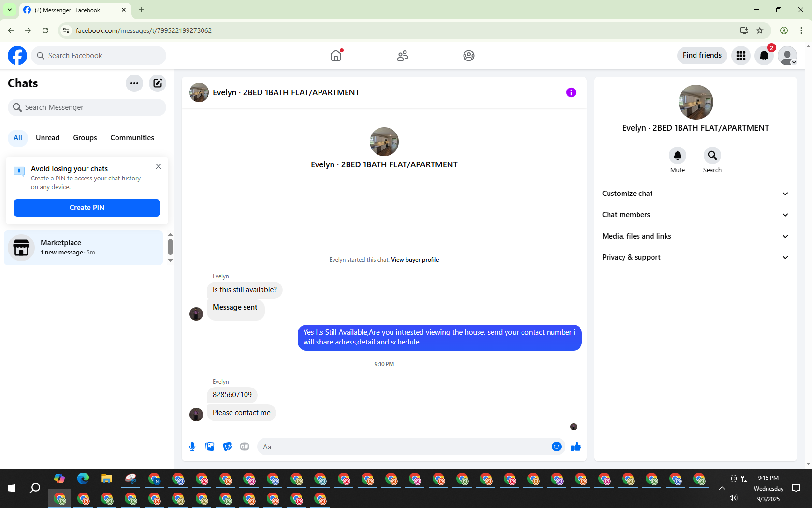Switch to the Messenger Facebook browser tab
This screenshot has width=812, height=508.
(x=75, y=10)
